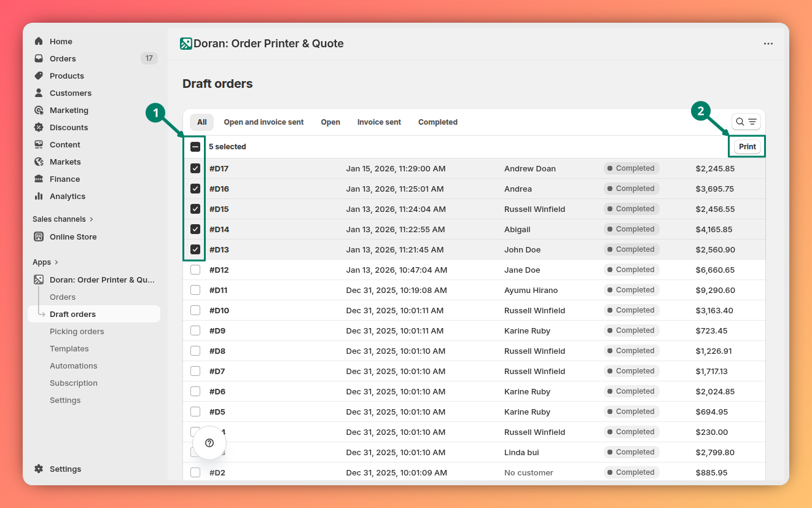This screenshot has width=812, height=508.
Task: Open the more actions ellipsis menu
Action: (768, 44)
